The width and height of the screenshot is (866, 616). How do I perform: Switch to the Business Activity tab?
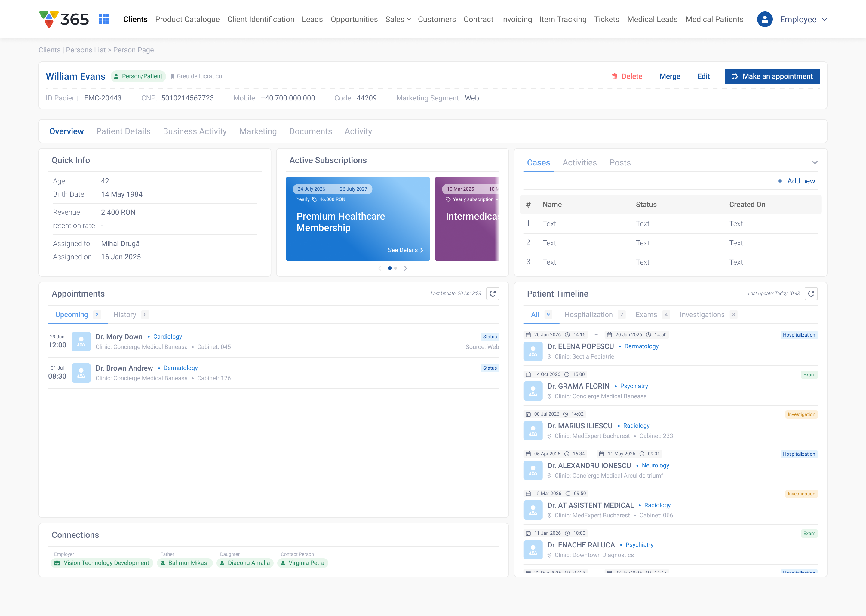click(195, 131)
